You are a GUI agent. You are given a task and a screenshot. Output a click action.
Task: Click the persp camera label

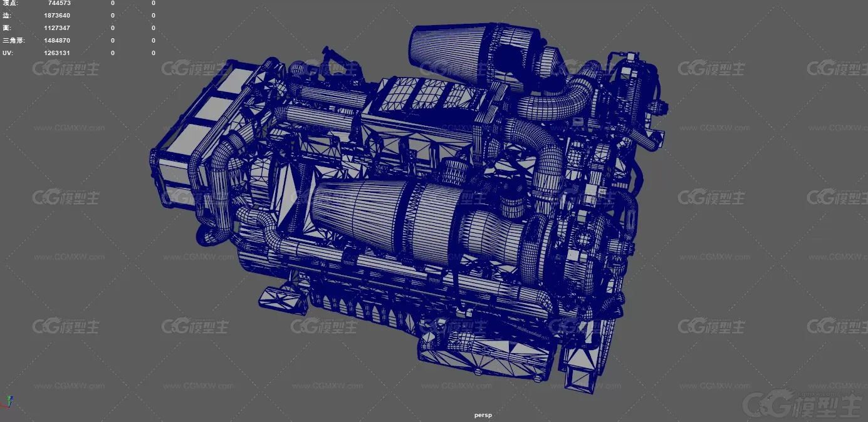tap(484, 414)
